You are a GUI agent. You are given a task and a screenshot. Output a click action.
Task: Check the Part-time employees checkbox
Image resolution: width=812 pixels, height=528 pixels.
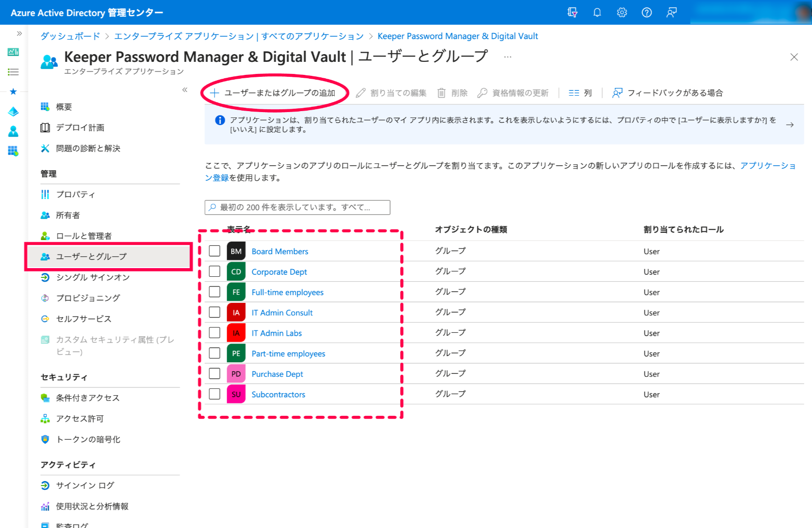pyautogui.click(x=214, y=353)
